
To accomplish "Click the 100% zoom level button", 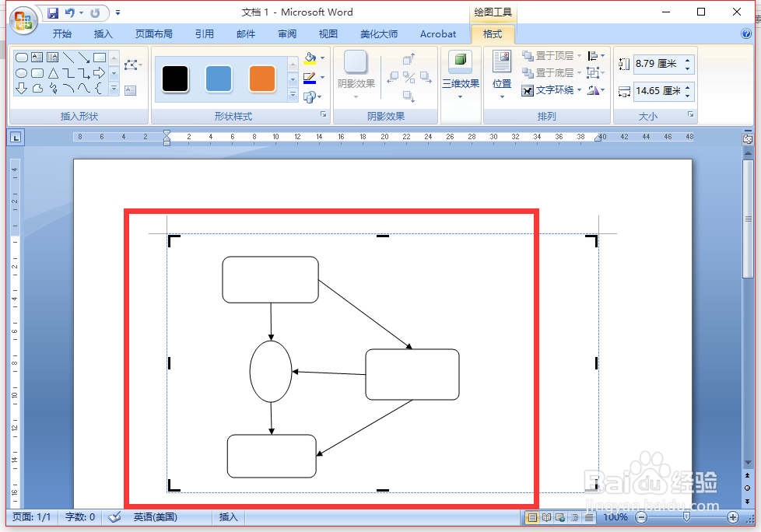I will tap(614, 516).
